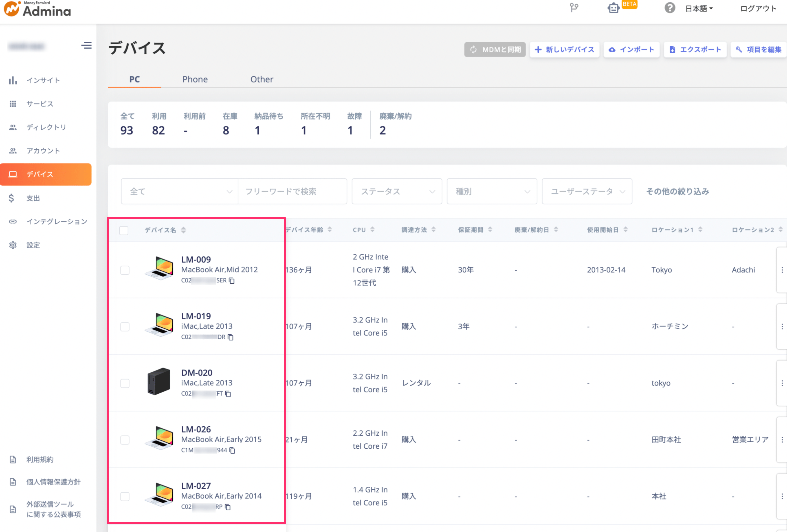
Task: Sort by 調達方法 column
Action: tap(434, 229)
